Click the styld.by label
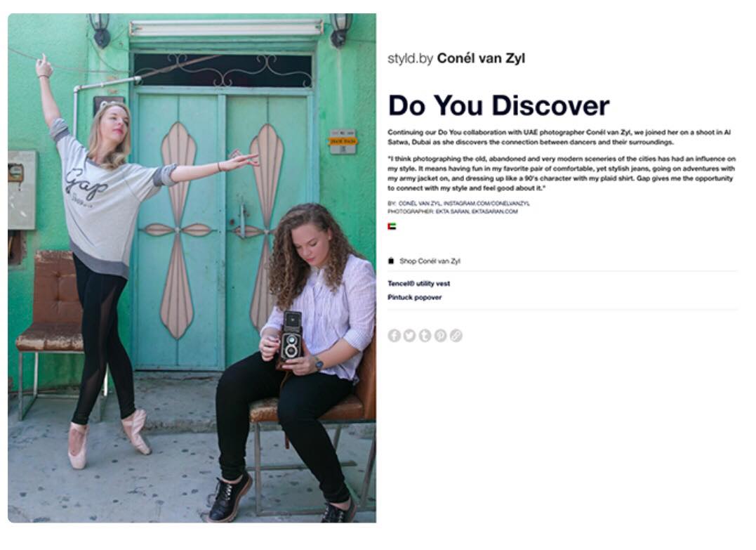The height and width of the screenshot is (550, 756). (x=411, y=59)
